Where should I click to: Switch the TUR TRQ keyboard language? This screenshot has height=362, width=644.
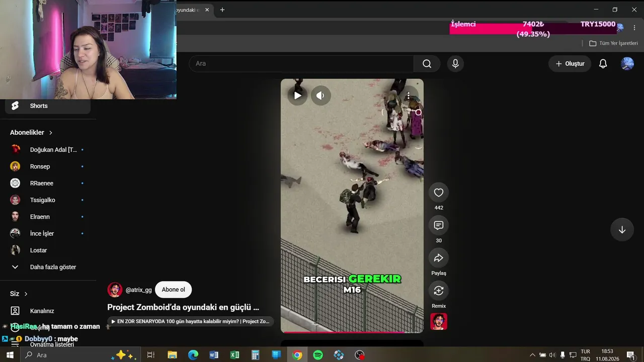[x=585, y=355]
